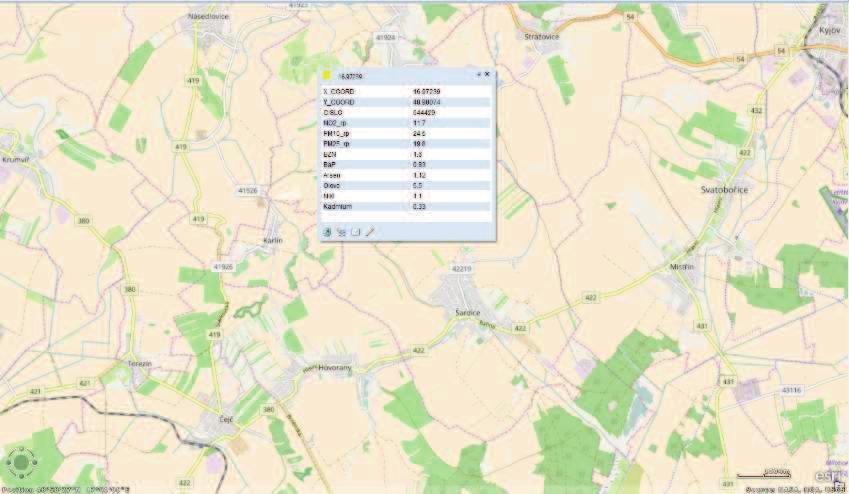
Task: Click the Hovorany town label on map
Action: point(335,368)
